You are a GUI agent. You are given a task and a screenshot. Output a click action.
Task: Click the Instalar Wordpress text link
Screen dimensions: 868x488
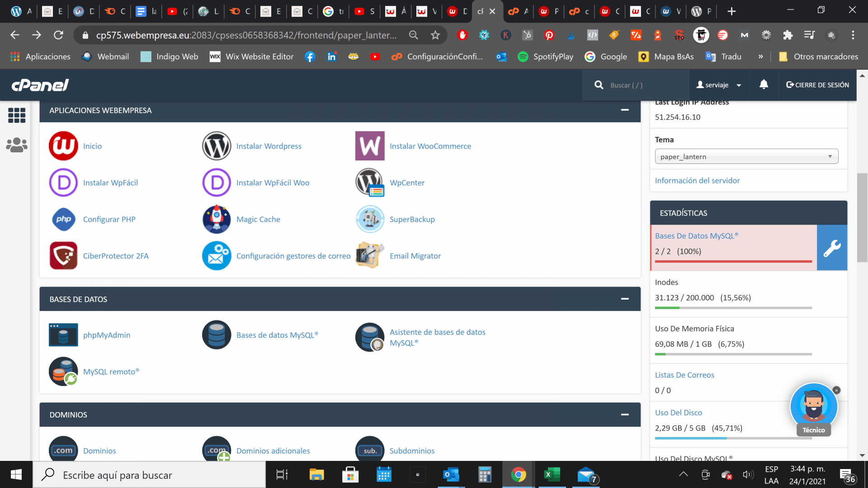point(269,146)
